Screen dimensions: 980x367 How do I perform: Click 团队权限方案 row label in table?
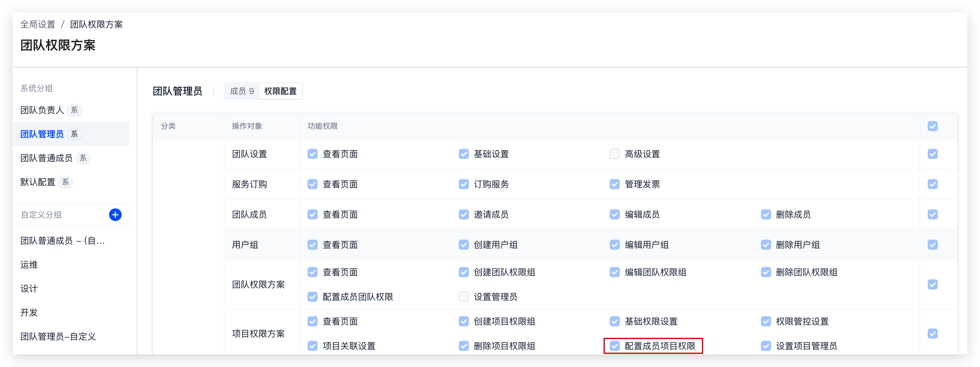pos(258,284)
